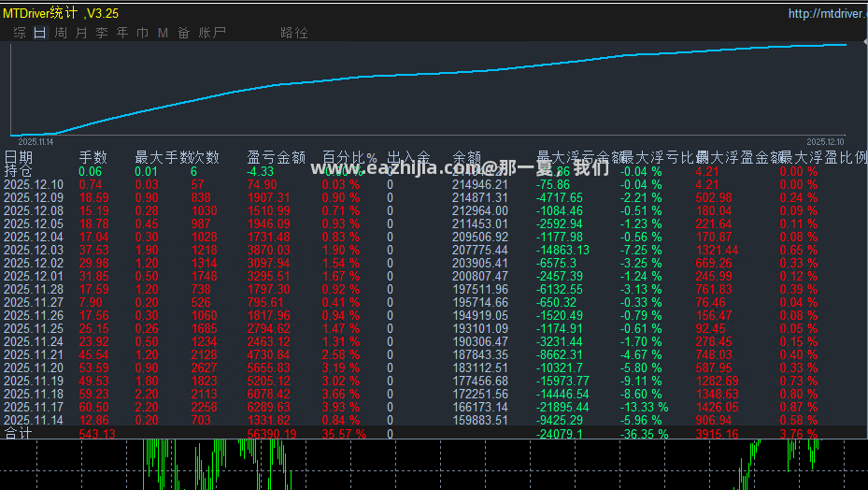Click total percentage 35.57 %

[x=344, y=434]
